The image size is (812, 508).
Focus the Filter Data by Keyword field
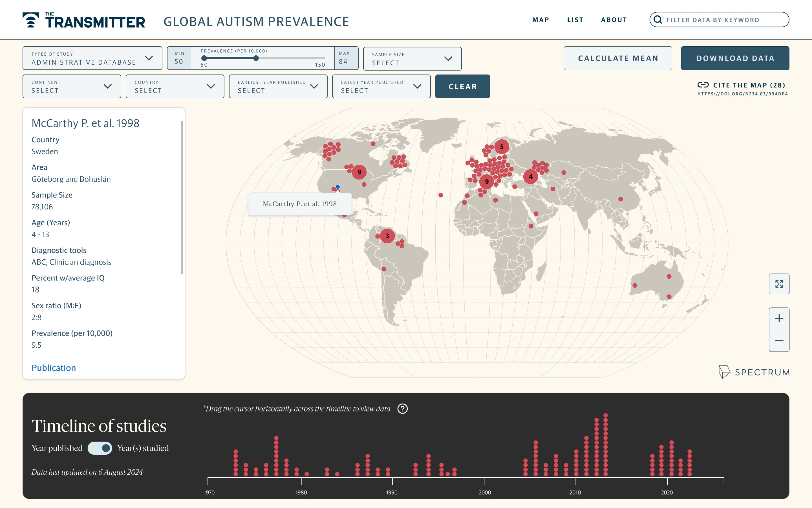pyautogui.click(x=719, y=19)
